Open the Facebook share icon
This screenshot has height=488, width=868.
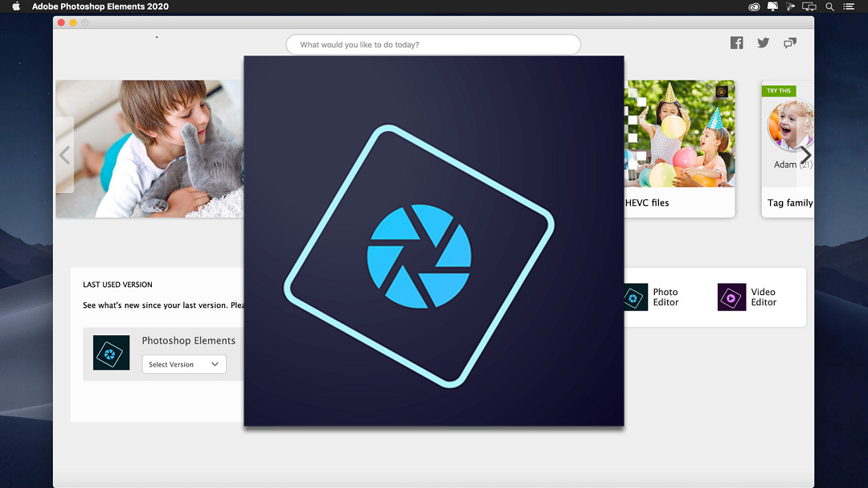pos(736,43)
